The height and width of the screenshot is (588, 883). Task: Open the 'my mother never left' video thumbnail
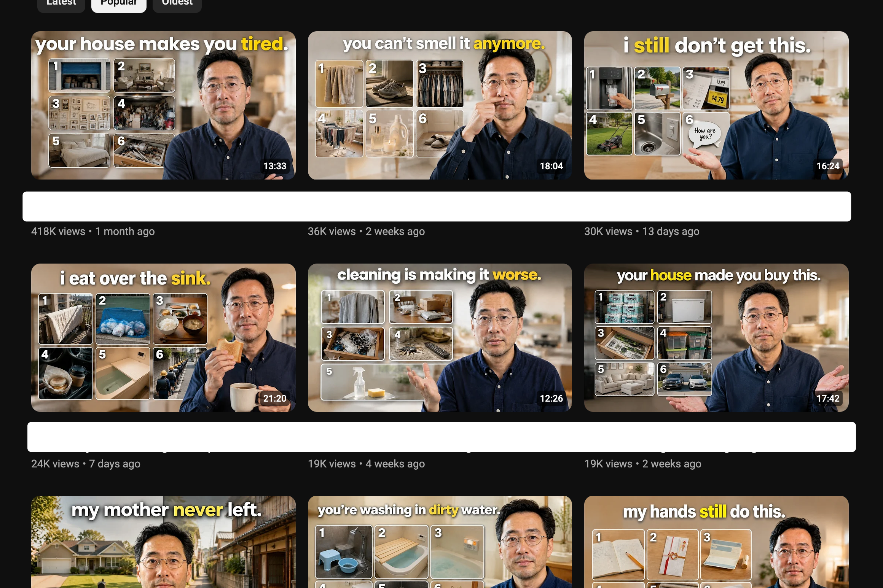pos(163,542)
